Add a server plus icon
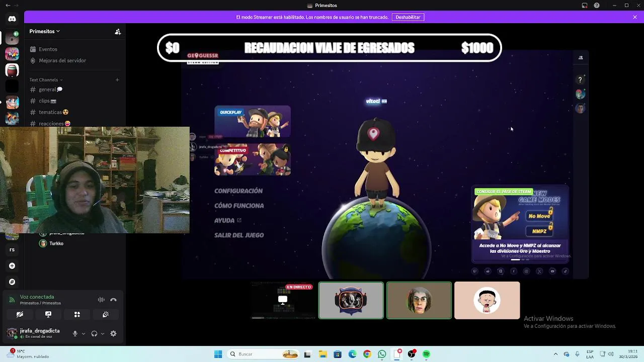Viewport: 644px width, 362px height. click(x=12, y=265)
